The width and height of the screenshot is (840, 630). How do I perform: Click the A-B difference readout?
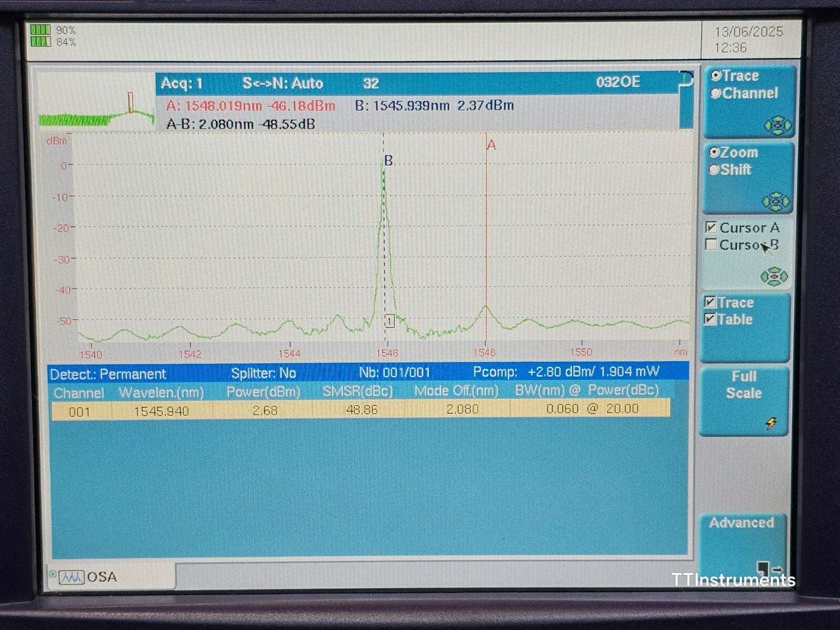[240, 124]
